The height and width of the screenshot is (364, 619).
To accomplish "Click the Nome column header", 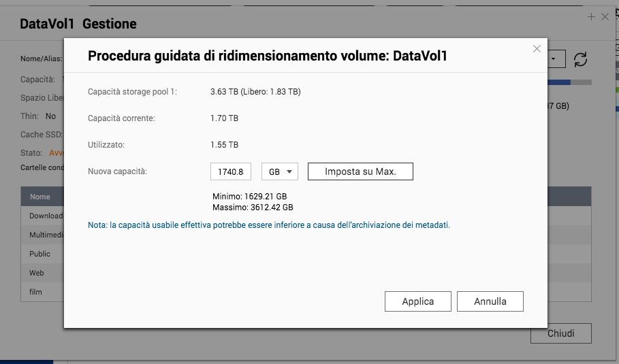I will pyautogui.click(x=40, y=197).
